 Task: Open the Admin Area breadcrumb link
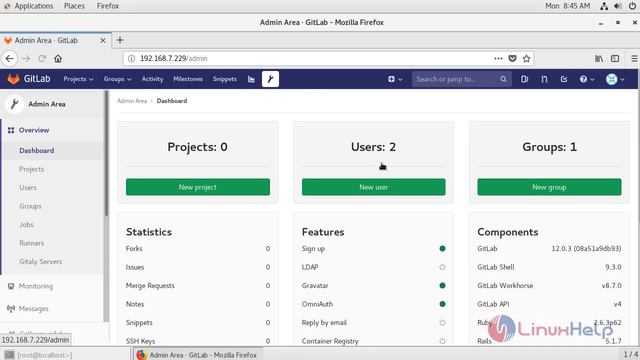point(132,101)
